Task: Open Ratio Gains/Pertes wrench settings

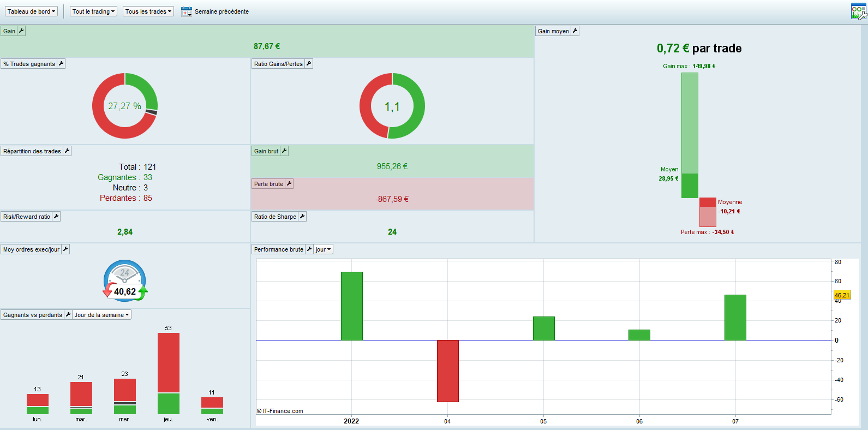Action: pos(309,64)
